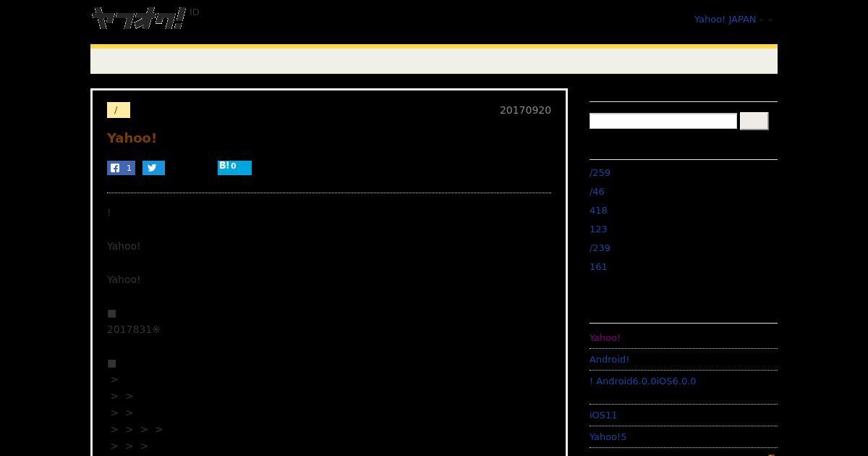868x456 pixels.
Task: Click the Yahoo Auctions logo
Action: pos(139,18)
